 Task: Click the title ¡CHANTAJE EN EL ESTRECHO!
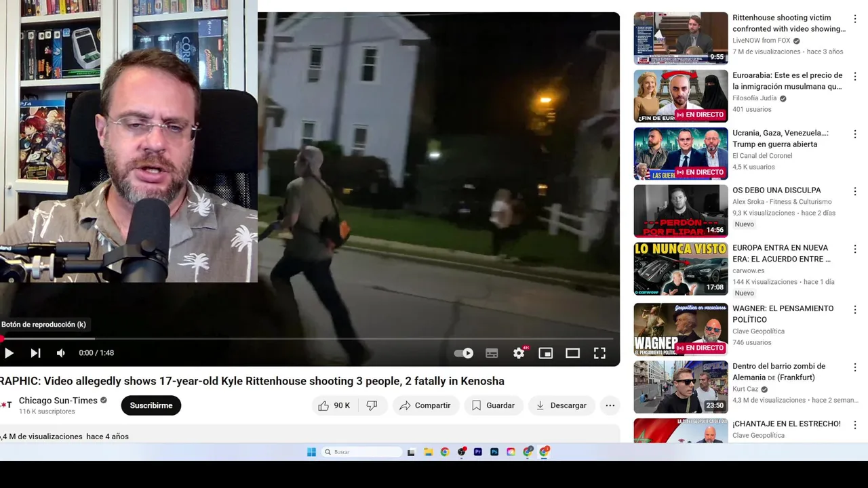(787, 424)
